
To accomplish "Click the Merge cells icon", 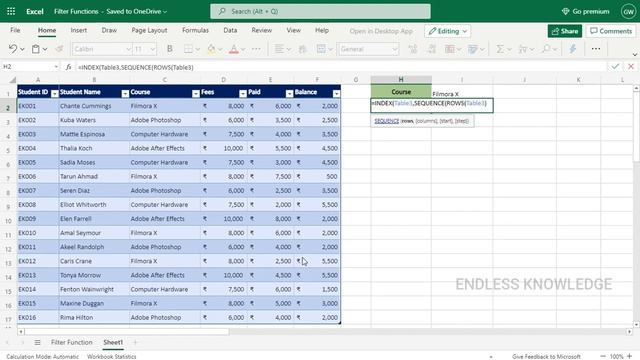I will click(321, 49).
